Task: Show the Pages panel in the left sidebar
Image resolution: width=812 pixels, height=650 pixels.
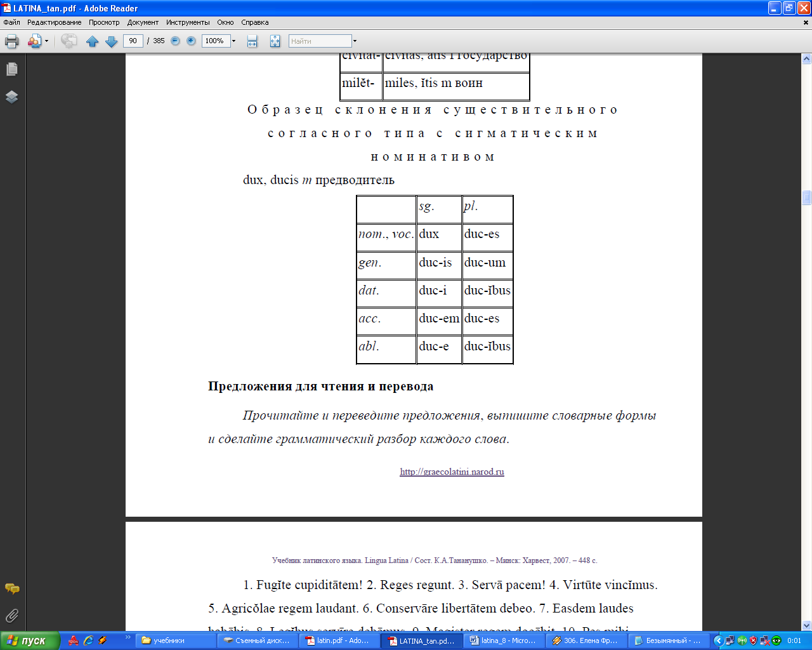Action: (x=11, y=69)
